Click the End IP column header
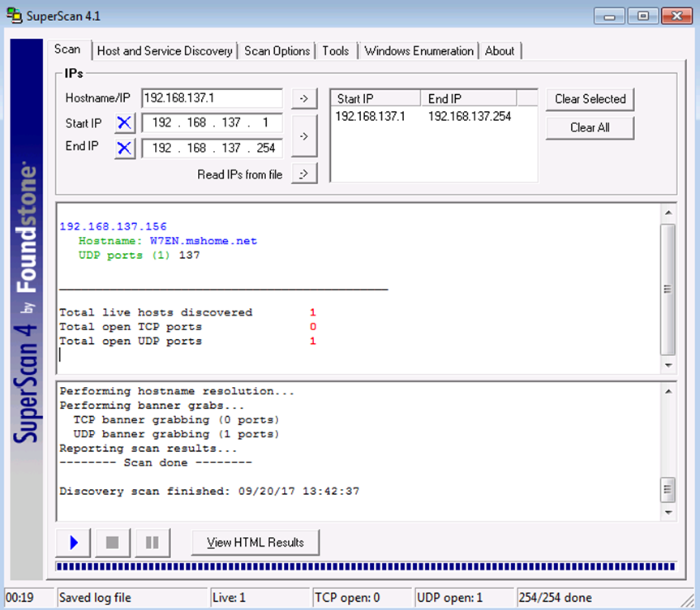700x610 pixels. [x=469, y=98]
